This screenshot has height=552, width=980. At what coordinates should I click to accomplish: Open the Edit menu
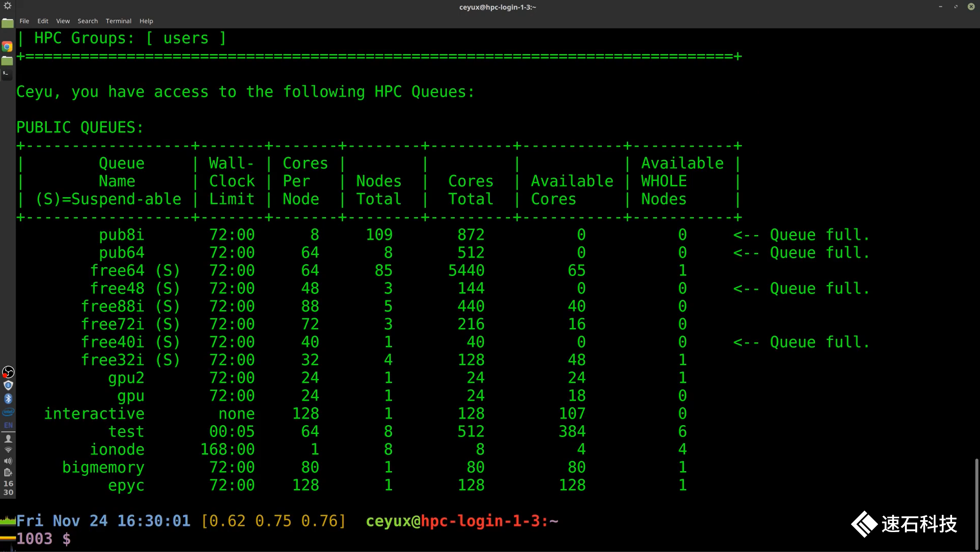(x=43, y=21)
